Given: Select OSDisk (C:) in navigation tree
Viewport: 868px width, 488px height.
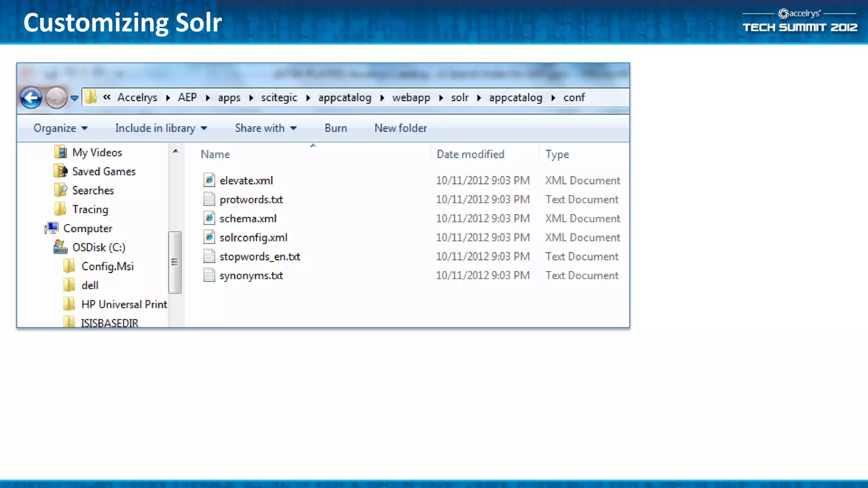Looking at the screenshot, I should coord(99,247).
